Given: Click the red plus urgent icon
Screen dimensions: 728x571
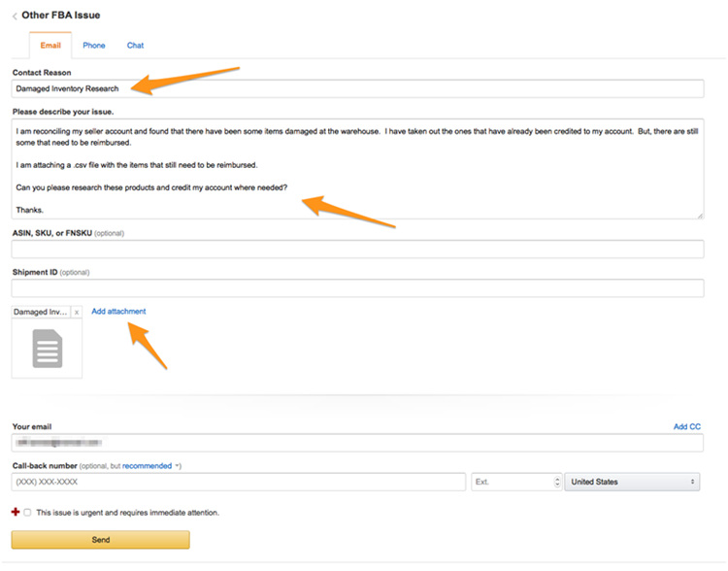Looking at the screenshot, I should (16, 512).
